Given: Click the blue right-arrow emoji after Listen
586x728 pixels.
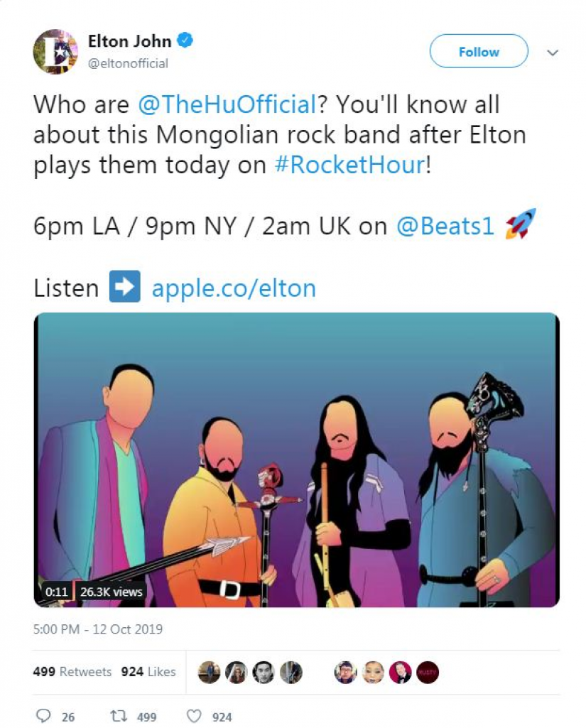Looking at the screenshot, I should tap(124, 286).
